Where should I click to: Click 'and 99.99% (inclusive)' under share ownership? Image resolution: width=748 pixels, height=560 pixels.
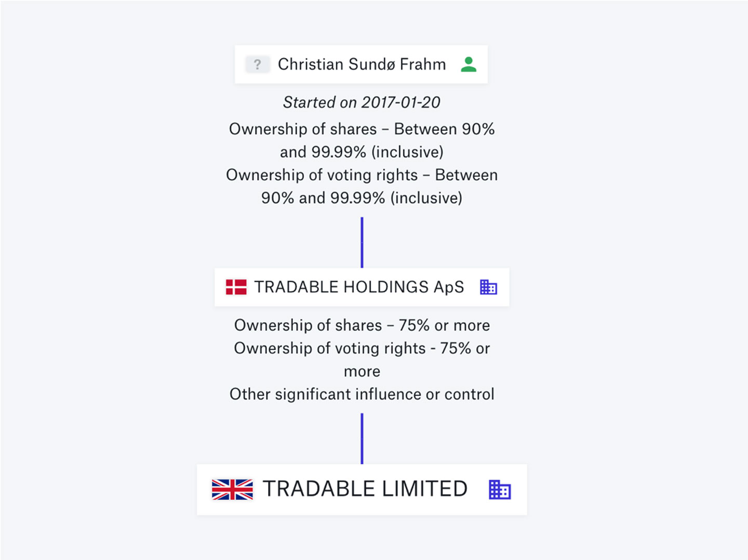[362, 152]
